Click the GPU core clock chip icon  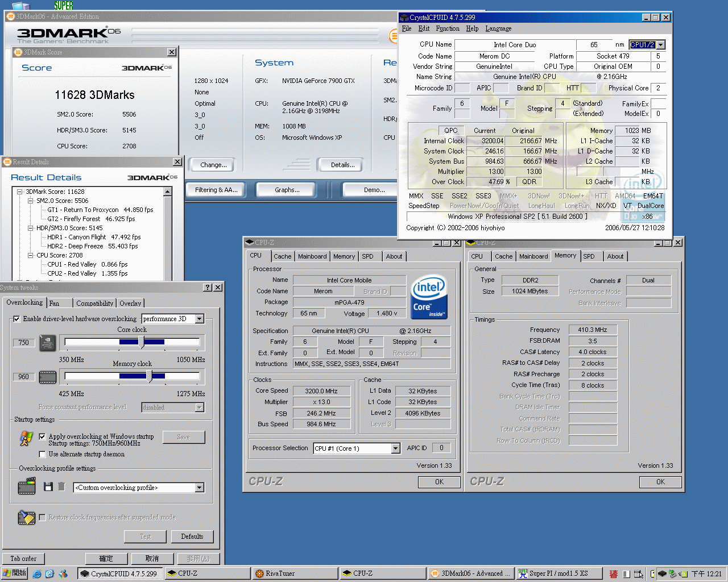click(x=48, y=343)
